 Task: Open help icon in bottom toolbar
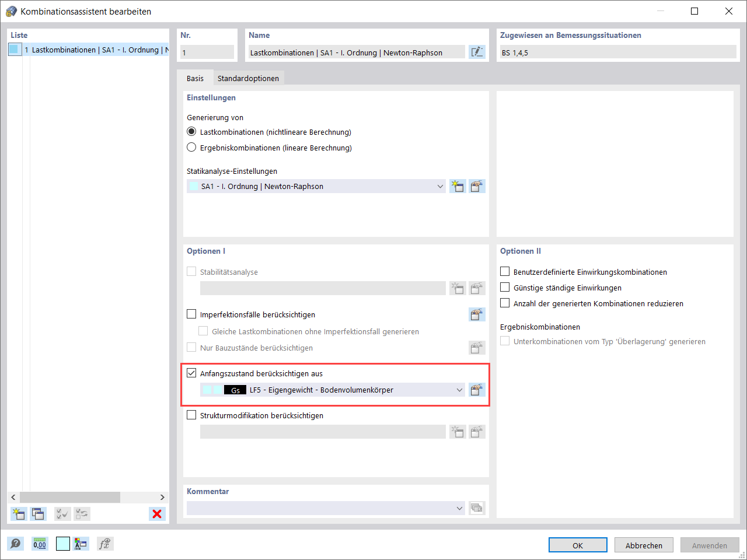[x=16, y=544]
